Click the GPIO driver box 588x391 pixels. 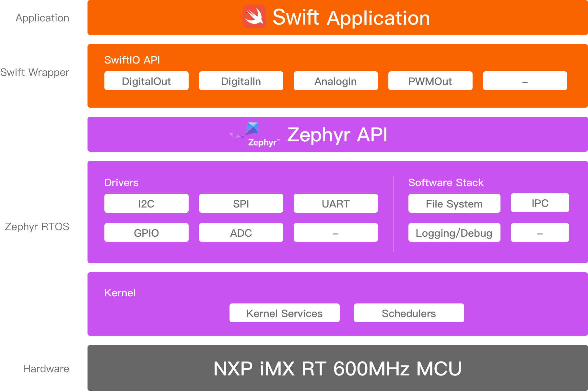tap(147, 232)
